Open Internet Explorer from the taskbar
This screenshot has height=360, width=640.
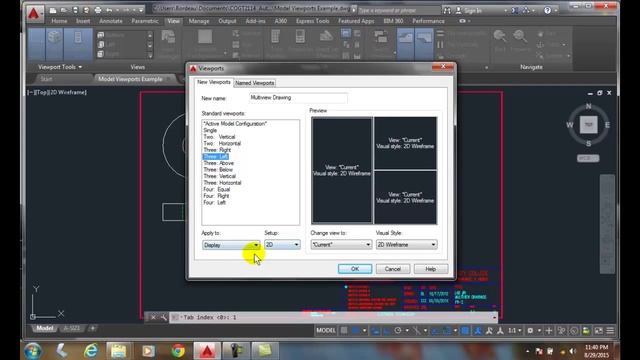pyautogui.click(x=91, y=351)
